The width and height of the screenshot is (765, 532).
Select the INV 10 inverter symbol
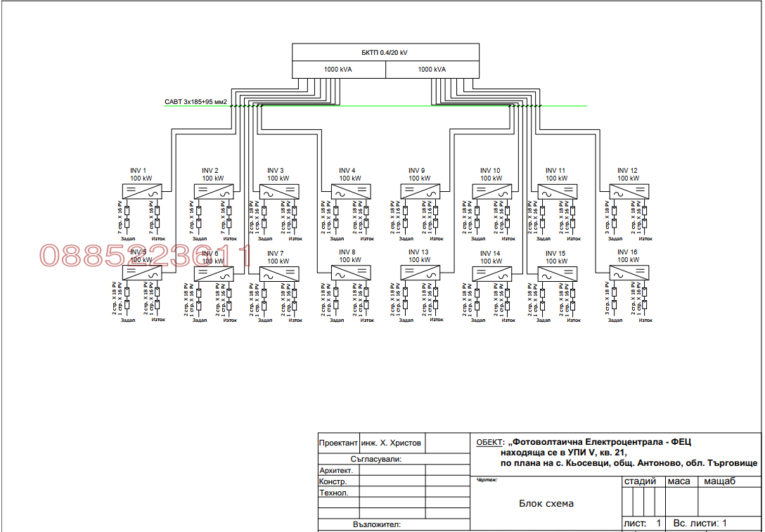[492, 191]
